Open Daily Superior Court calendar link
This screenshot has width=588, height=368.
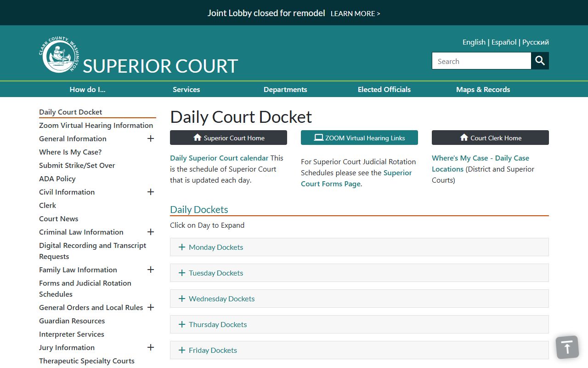(219, 158)
